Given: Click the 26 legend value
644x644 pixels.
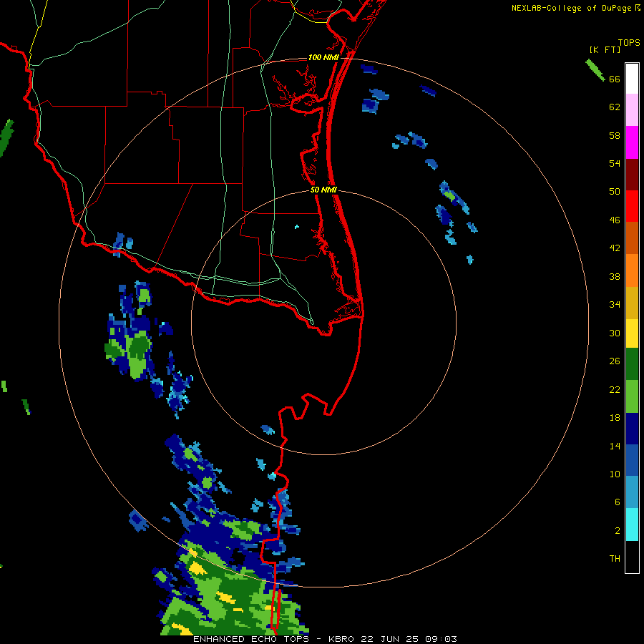Looking at the screenshot, I should point(615,361).
